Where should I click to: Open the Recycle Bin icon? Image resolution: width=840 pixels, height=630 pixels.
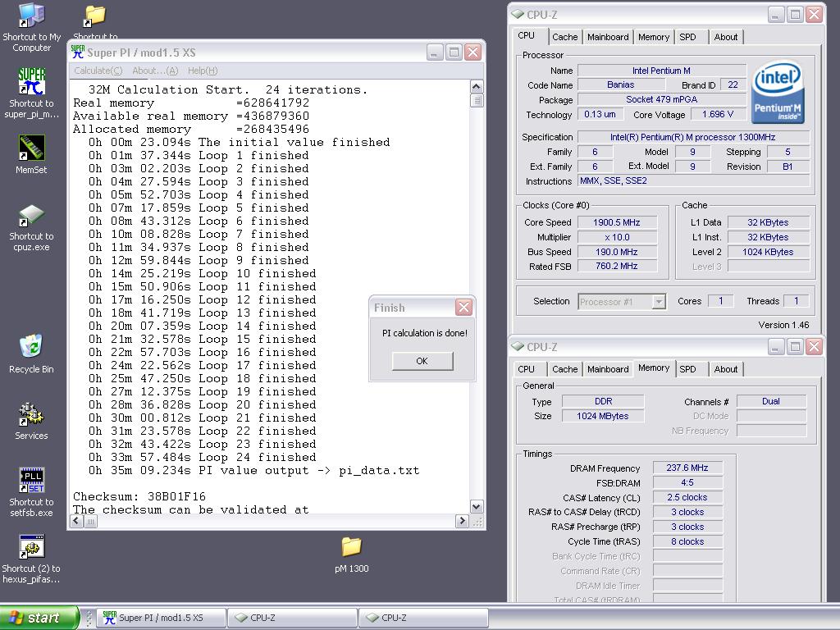coord(32,347)
